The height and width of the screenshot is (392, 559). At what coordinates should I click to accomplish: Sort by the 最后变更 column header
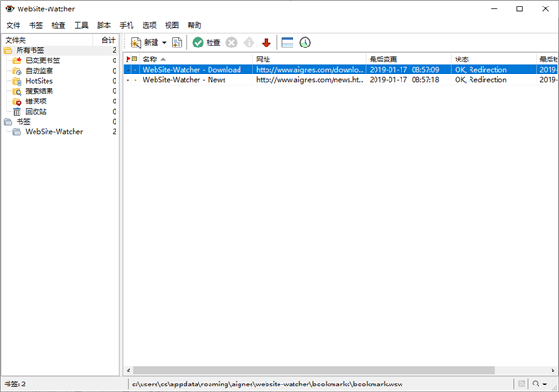[x=409, y=60]
